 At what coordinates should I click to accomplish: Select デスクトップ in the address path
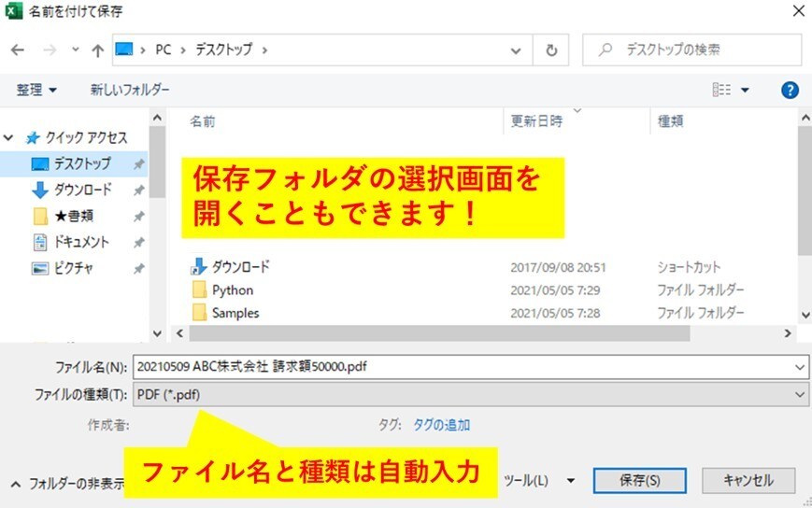[x=223, y=49]
